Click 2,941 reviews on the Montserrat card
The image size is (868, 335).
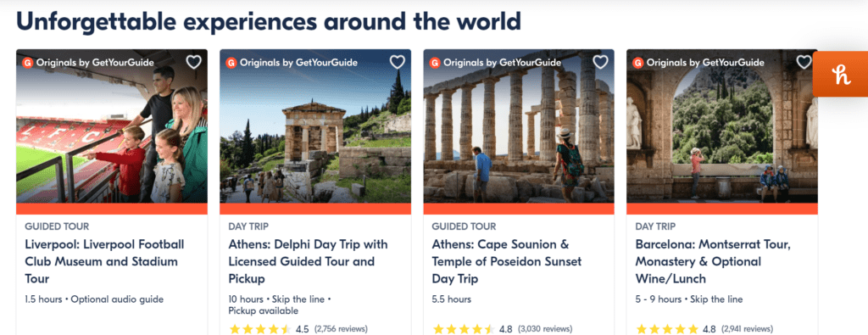click(x=748, y=329)
